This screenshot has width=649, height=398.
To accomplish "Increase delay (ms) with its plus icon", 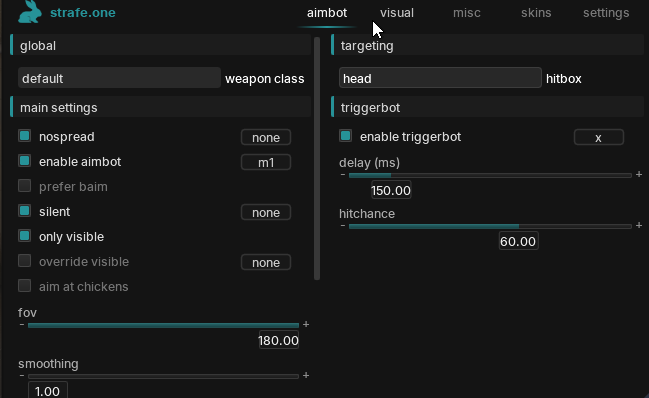I will (x=639, y=174).
